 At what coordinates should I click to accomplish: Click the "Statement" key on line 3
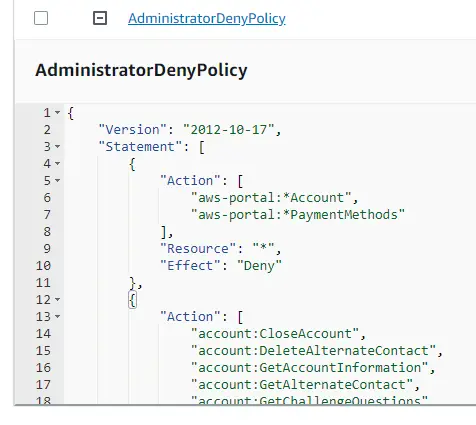click(140, 147)
